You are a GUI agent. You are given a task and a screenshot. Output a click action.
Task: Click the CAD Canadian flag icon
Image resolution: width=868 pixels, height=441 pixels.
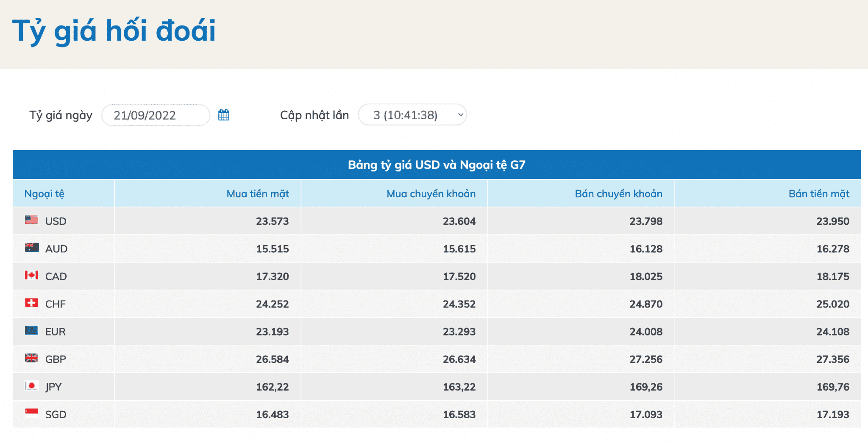coord(31,275)
